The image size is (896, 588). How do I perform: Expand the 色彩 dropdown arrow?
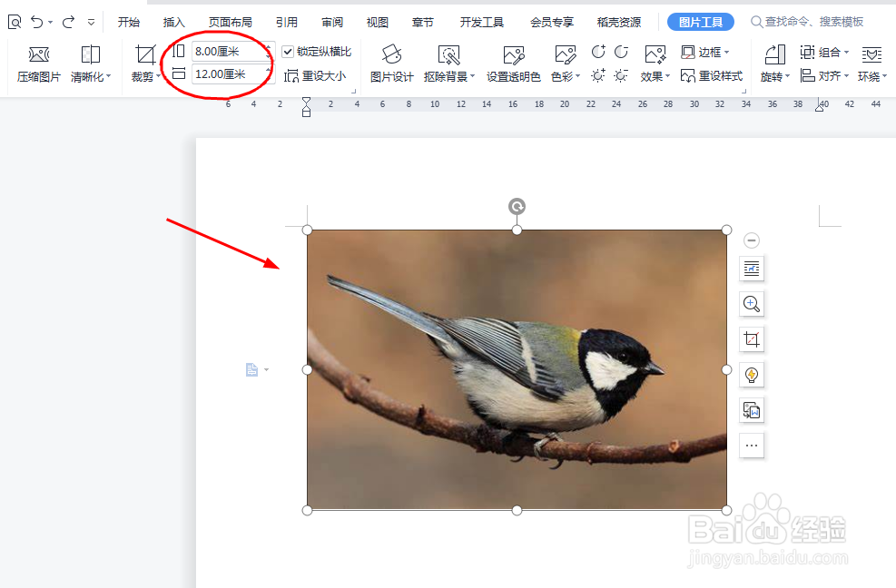coord(578,76)
